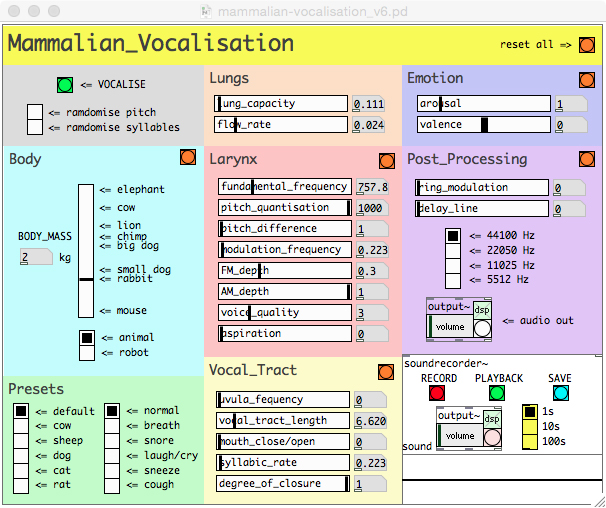This screenshot has width=606, height=508.
Task: Start recording with the red RECORD button
Action: (x=437, y=393)
